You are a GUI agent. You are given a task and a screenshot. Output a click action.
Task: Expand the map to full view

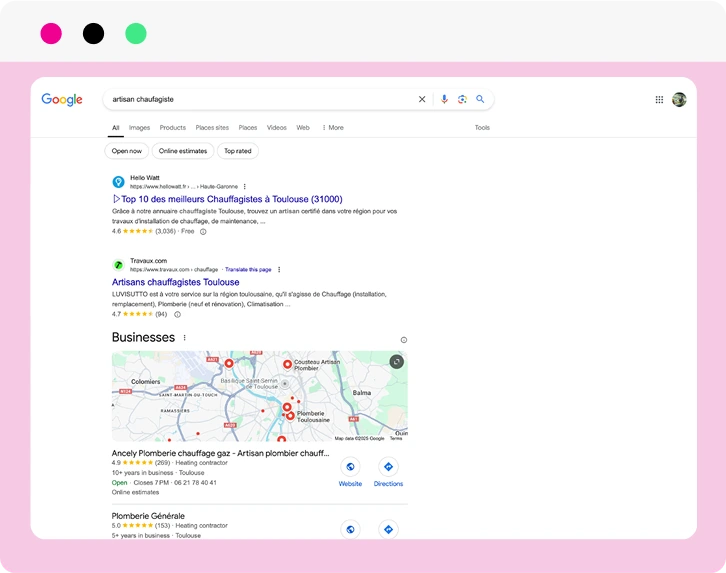click(396, 361)
